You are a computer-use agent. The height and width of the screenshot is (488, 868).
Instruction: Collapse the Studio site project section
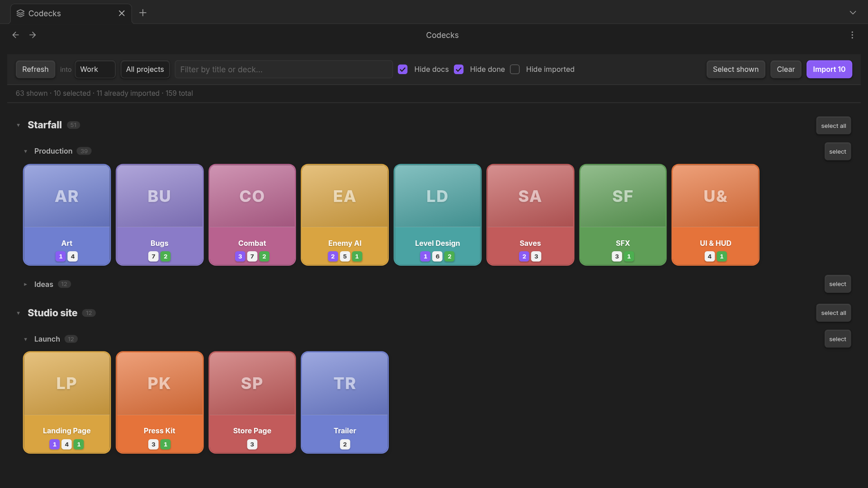(x=19, y=313)
